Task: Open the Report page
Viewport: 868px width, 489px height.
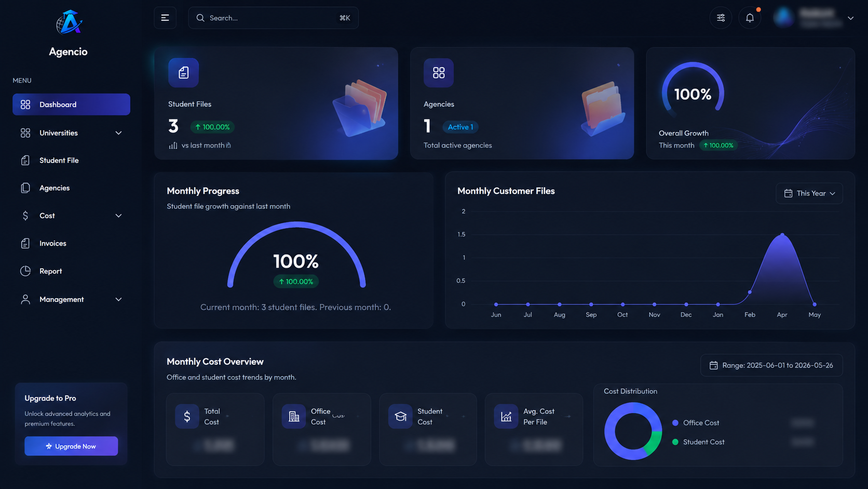Action: tap(71, 271)
